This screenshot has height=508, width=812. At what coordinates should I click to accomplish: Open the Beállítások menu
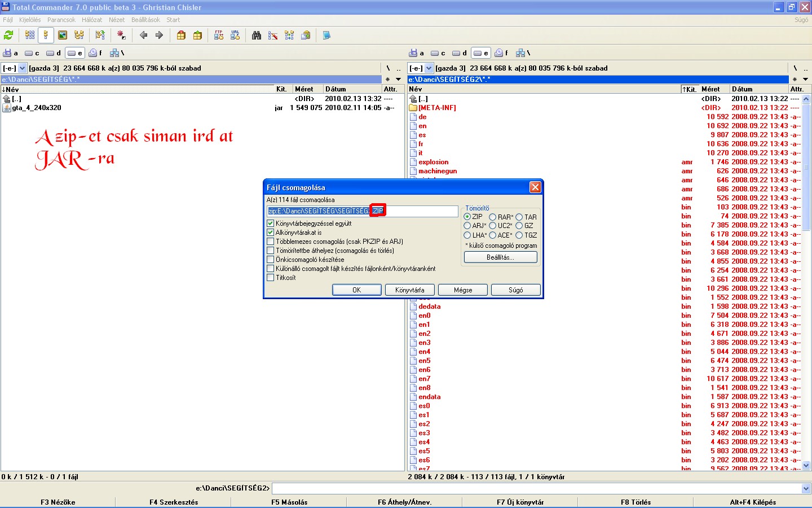[145, 20]
